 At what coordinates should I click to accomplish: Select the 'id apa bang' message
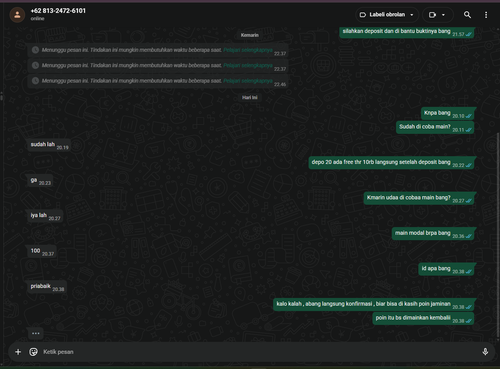pyautogui.click(x=446, y=269)
